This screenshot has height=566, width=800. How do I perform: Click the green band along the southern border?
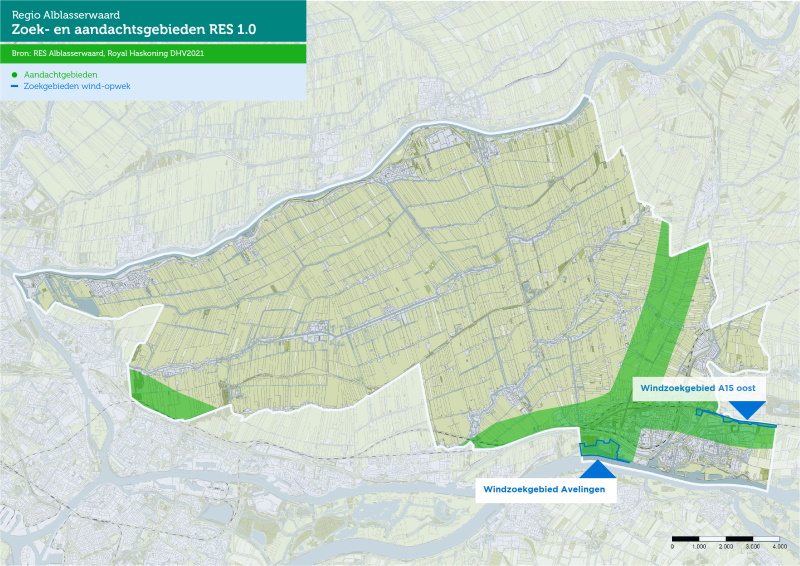[520, 428]
